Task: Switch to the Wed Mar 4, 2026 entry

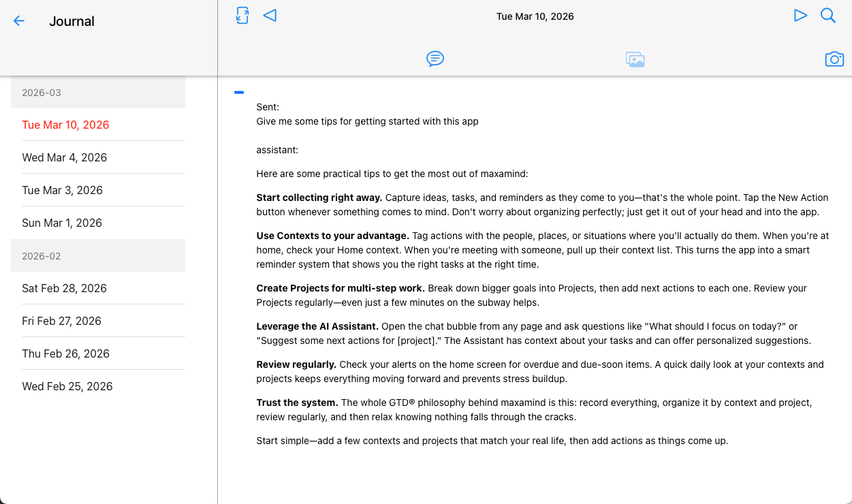Action: (64, 157)
